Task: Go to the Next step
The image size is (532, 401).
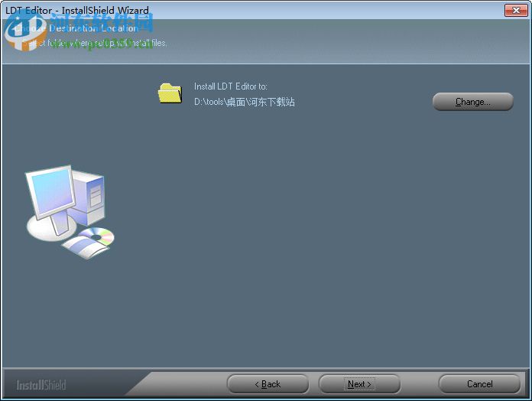Action: pos(359,384)
